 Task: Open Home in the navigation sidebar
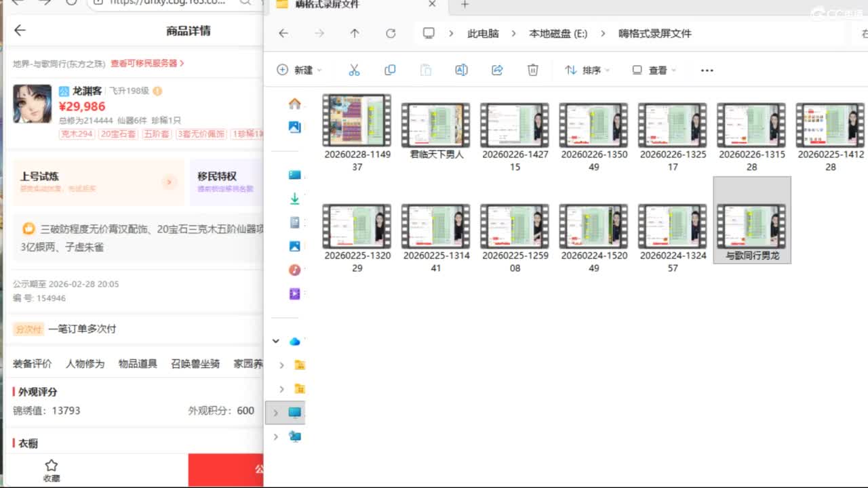294,104
